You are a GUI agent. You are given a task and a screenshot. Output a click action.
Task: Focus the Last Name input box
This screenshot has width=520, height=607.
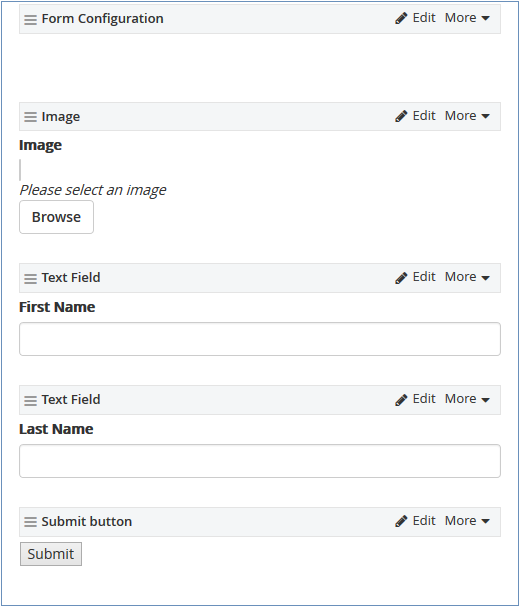pos(260,461)
